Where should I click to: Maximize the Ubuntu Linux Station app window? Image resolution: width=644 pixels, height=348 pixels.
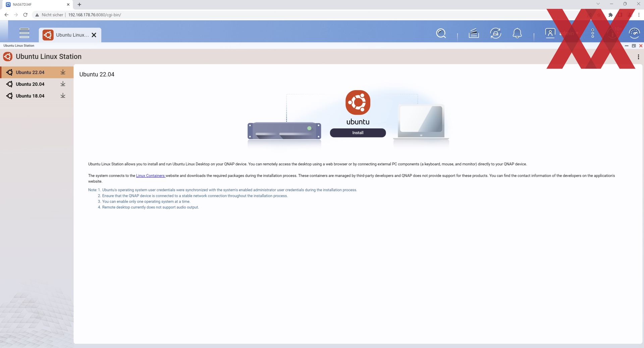click(x=634, y=46)
